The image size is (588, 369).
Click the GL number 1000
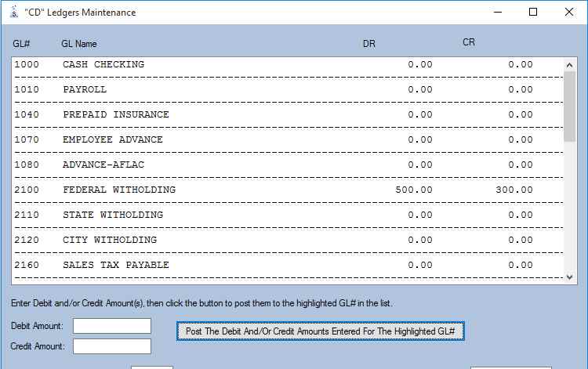tap(27, 64)
